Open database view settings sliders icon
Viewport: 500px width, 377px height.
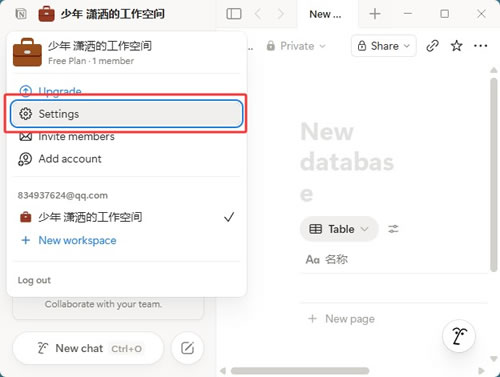(393, 229)
